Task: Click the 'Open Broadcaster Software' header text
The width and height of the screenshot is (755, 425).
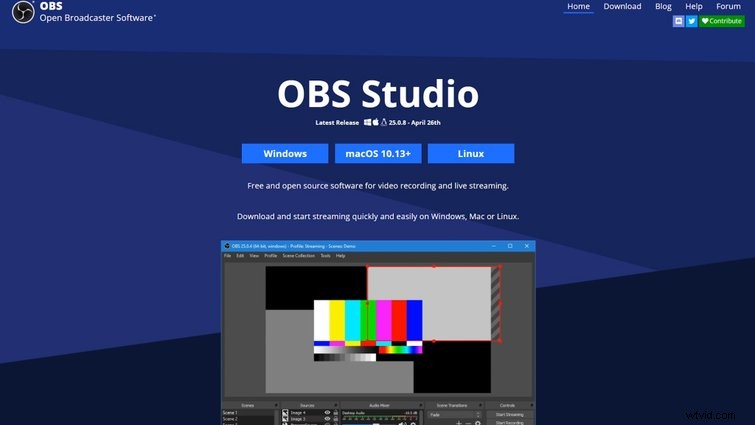Action: point(96,18)
